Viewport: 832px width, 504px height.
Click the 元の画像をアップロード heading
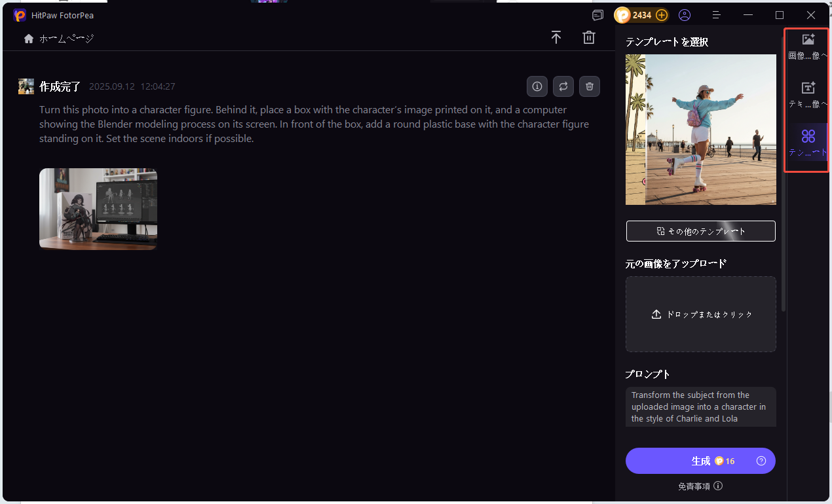tap(676, 263)
